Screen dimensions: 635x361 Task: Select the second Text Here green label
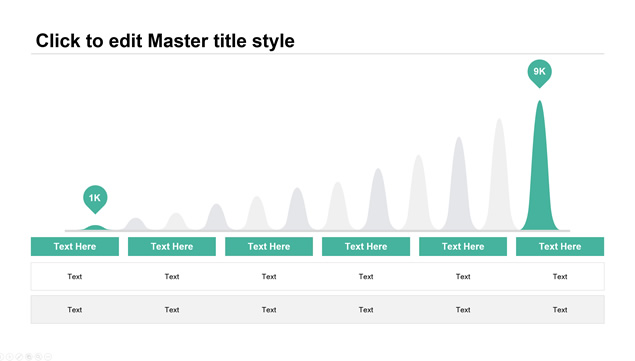tap(172, 246)
